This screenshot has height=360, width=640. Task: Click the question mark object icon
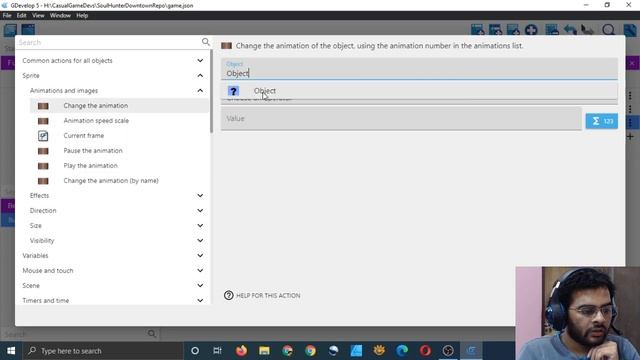233,91
